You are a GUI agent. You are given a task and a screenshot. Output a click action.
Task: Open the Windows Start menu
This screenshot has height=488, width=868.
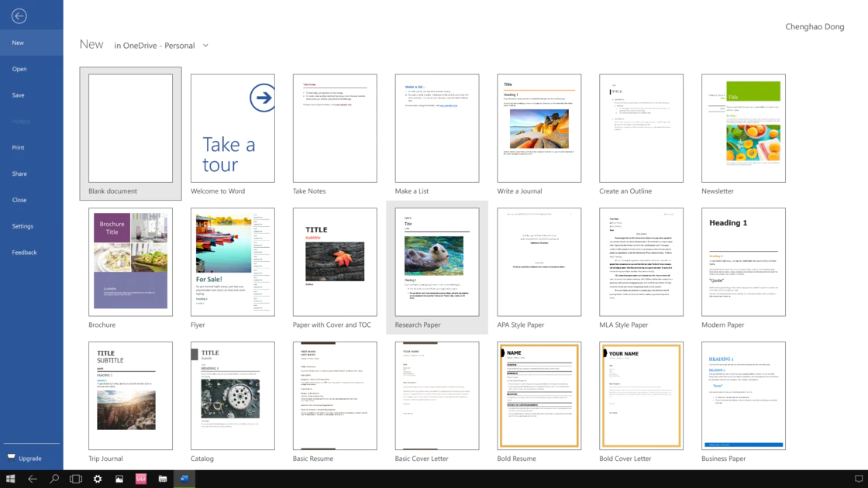point(11,479)
